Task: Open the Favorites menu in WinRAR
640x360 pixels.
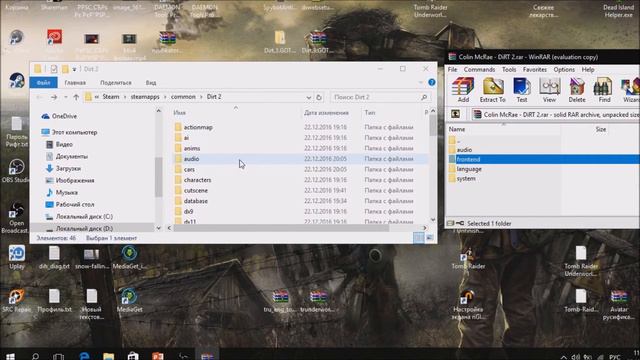Action: 534,70
